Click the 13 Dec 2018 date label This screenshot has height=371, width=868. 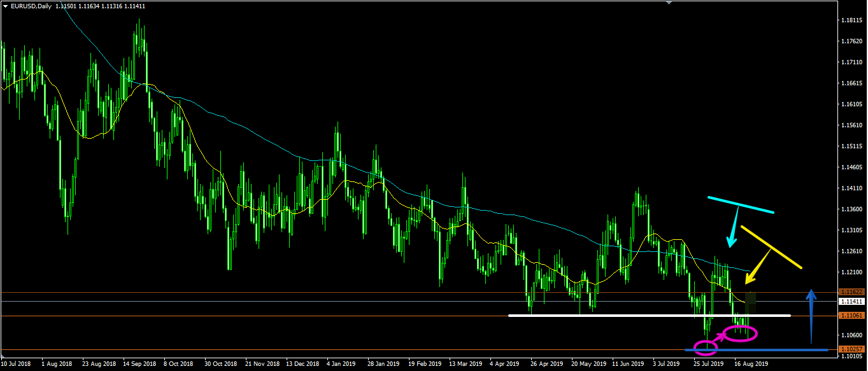(301, 365)
